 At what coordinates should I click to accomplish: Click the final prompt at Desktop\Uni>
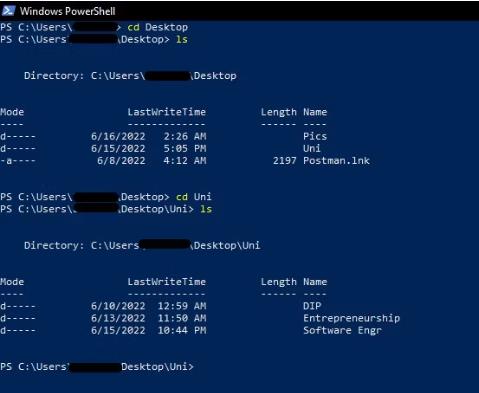[97, 367]
